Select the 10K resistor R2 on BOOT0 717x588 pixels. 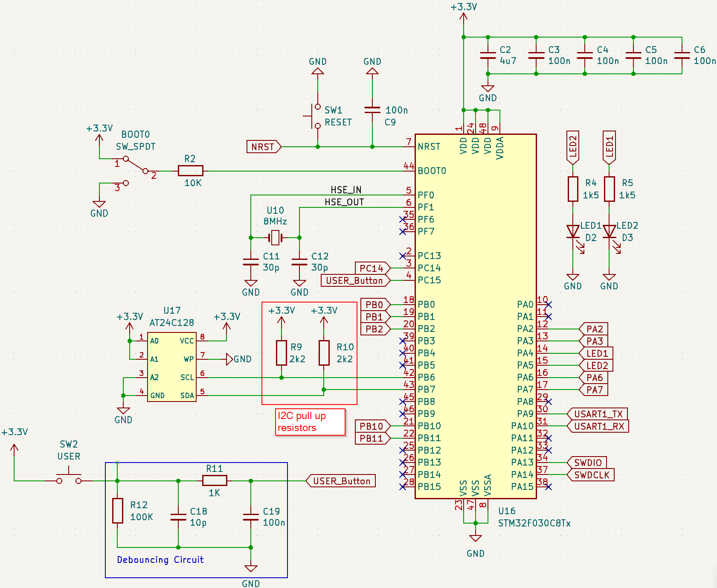(190, 170)
